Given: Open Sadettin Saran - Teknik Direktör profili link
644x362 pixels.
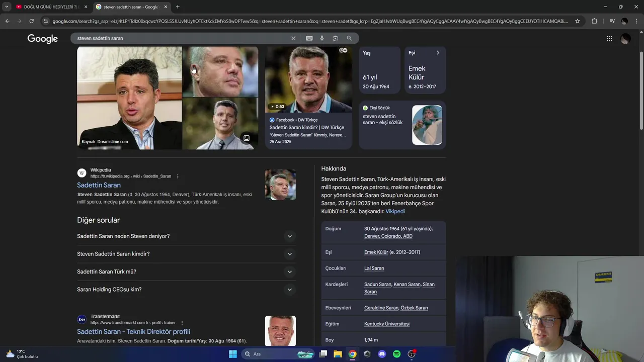Looking at the screenshot, I should [133, 331].
